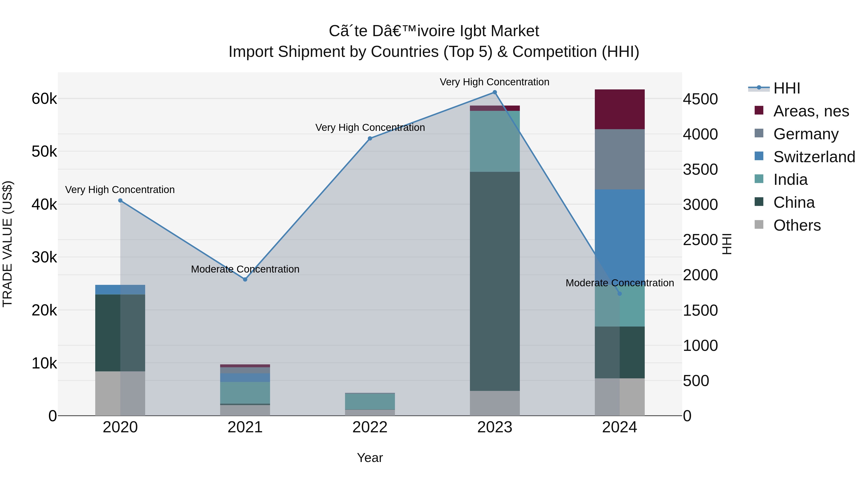Select the Others segment of the 2020 bar
This screenshot has height=488, width=868.
pos(120,393)
